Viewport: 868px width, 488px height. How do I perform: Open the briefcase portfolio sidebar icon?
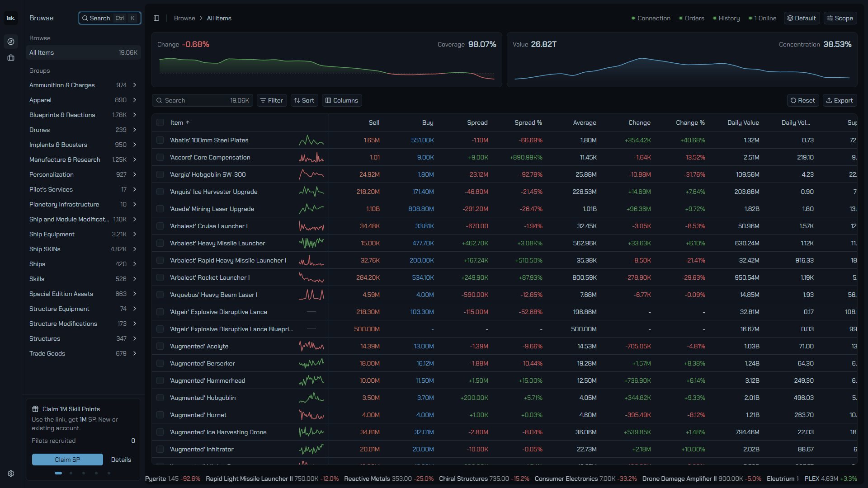tap(11, 58)
